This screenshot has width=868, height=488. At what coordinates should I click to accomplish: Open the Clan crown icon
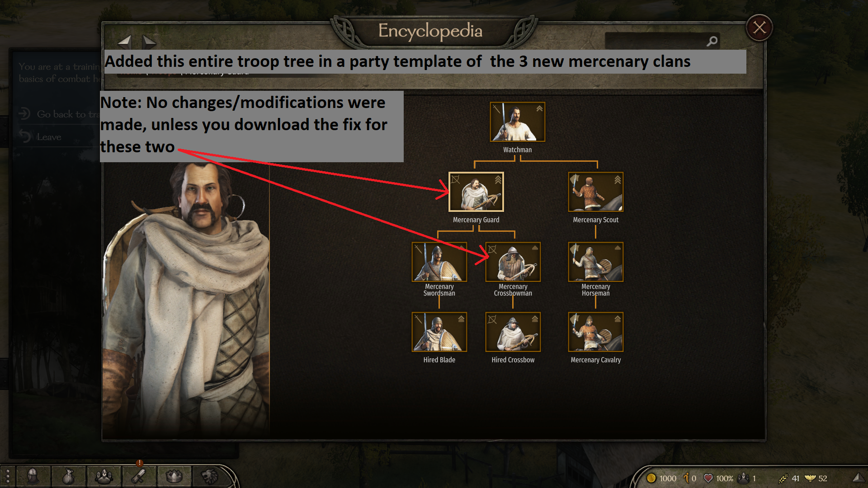click(174, 476)
